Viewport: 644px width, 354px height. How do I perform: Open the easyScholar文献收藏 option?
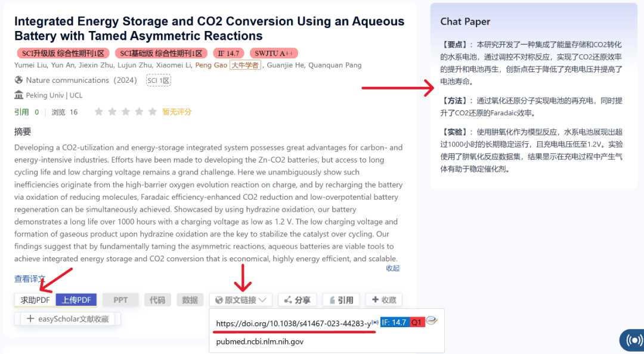[x=67, y=319]
